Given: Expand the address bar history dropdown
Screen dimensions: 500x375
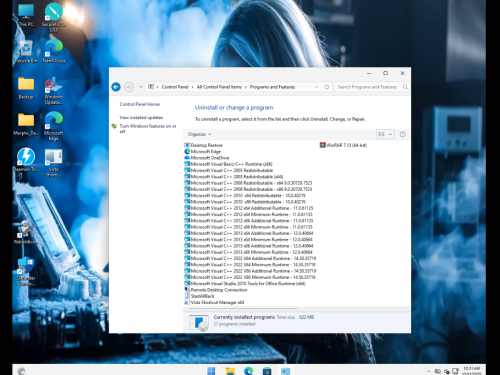Looking at the screenshot, I should [316, 87].
